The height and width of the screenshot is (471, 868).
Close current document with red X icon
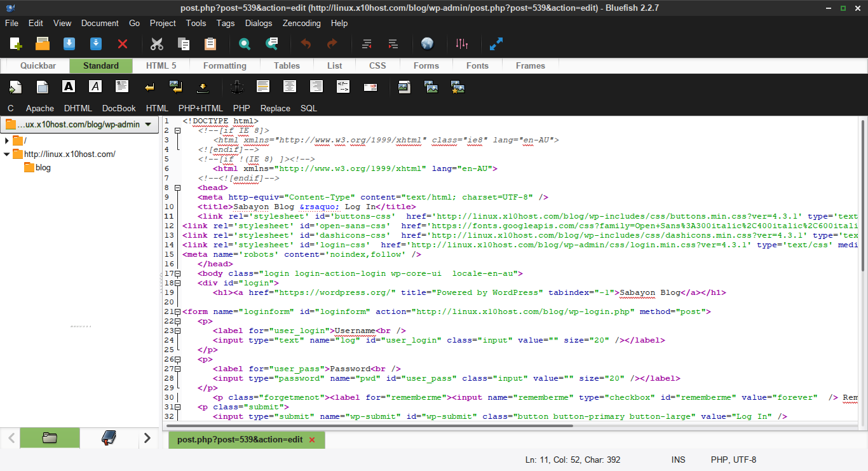123,44
